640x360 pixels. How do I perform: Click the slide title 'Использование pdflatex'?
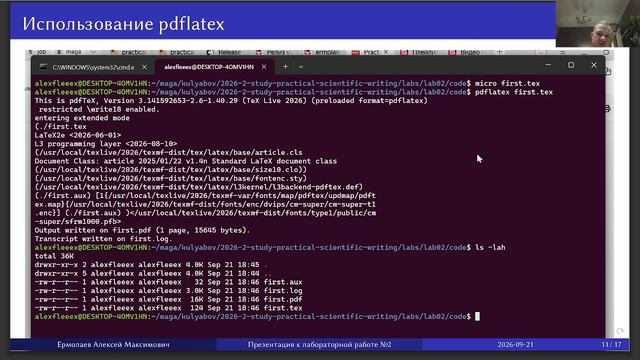(x=123, y=24)
